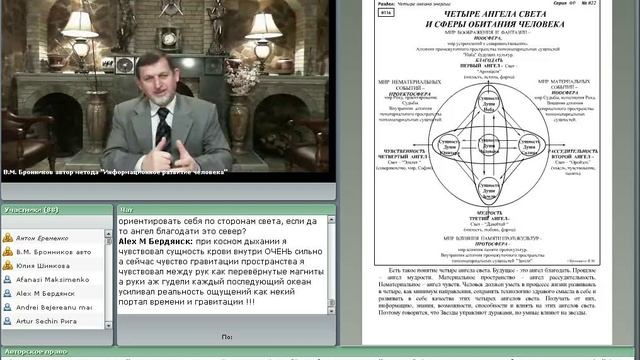Viewport: 640px width, 360px height.
Task: Click the user icon beside Artur Sechin Рига
Action: pos(7,321)
